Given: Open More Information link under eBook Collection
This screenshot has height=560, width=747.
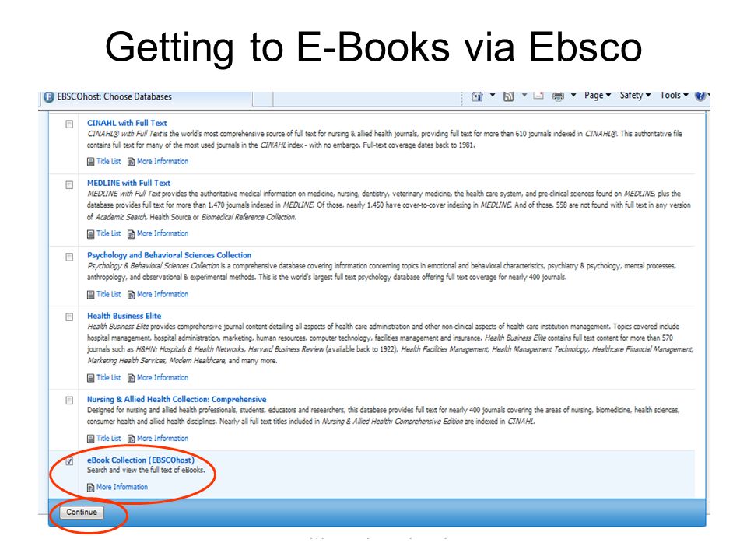Looking at the screenshot, I should [122, 487].
